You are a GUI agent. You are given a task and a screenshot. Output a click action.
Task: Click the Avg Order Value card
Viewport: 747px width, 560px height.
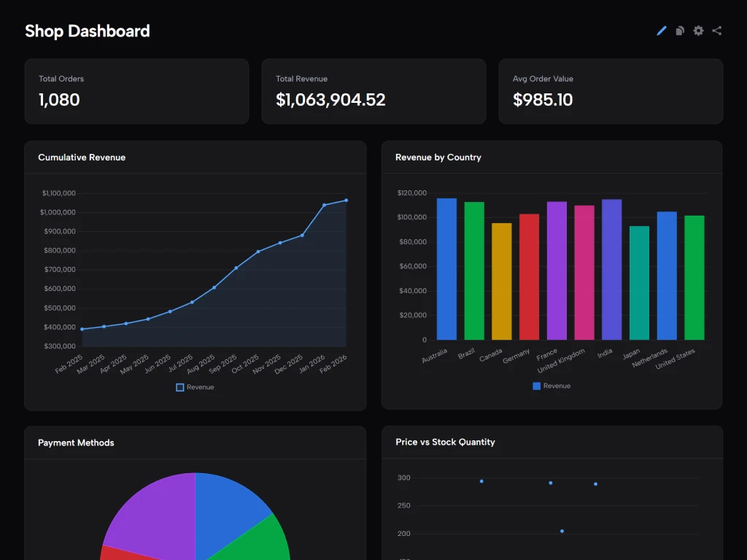pyautogui.click(x=611, y=91)
